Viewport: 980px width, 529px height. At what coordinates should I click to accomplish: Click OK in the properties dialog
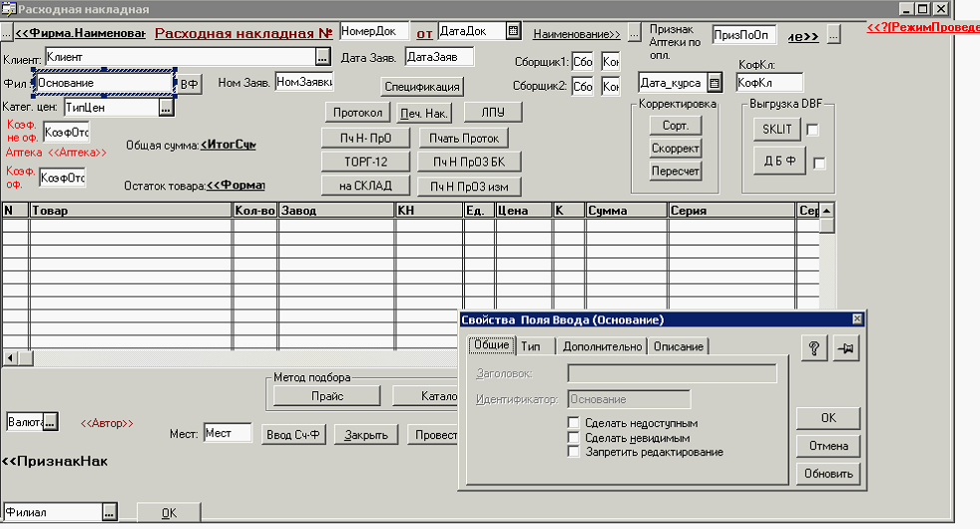coord(828,417)
